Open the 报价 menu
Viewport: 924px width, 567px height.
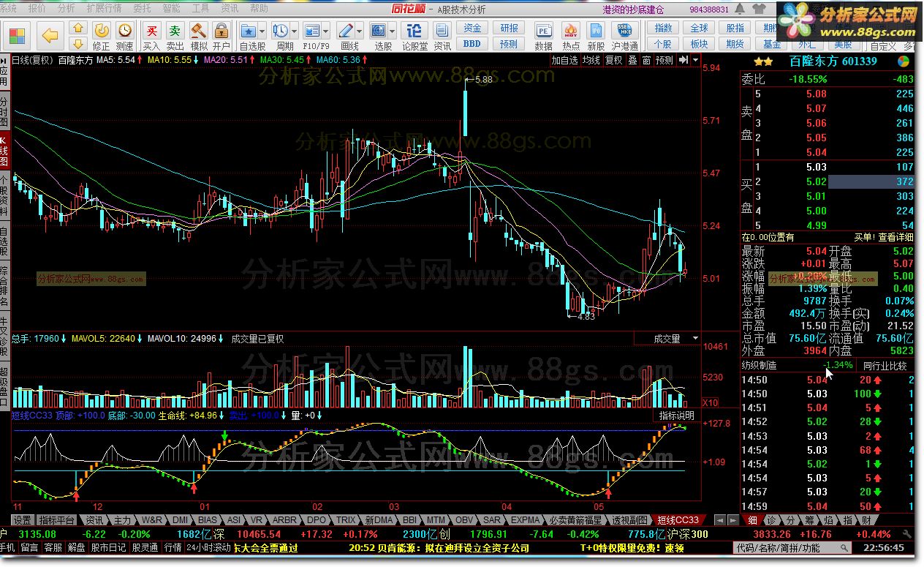(x=37, y=8)
